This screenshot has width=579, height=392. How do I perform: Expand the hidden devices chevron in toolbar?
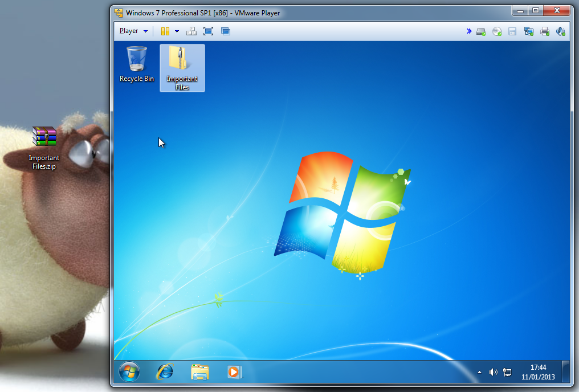tap(469, 31)
